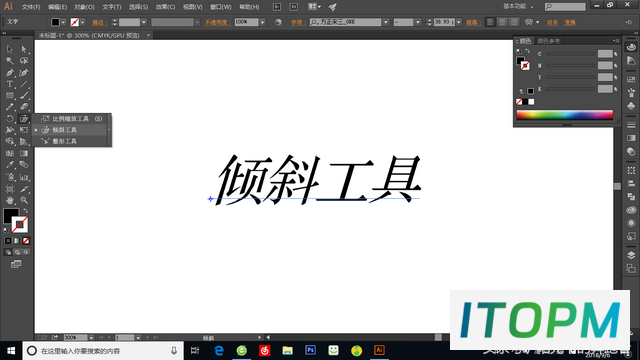640x360 pixels.
Task: Select the Paintbrush tool
Action: [x=24, y=96]
